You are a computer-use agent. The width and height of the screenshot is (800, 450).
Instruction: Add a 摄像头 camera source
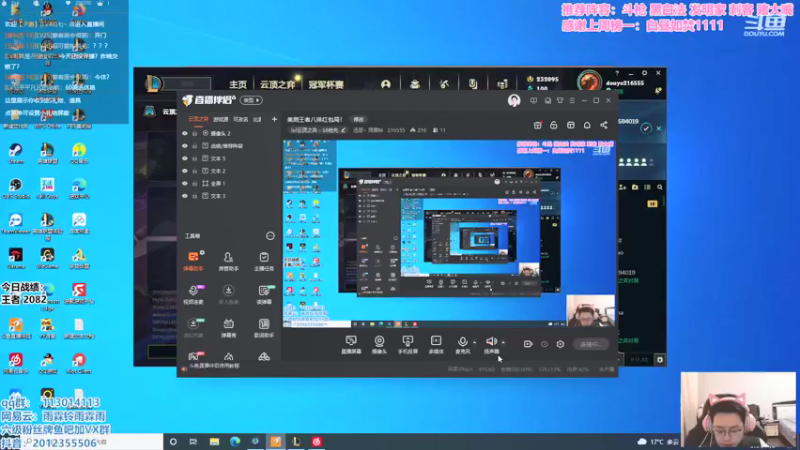click(x=379, y=344)
